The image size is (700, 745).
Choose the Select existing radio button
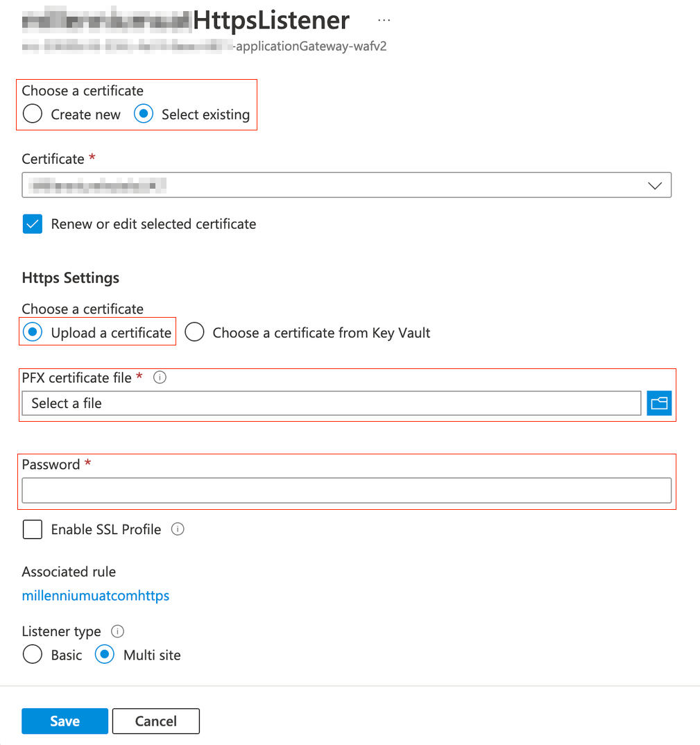click(x=144, y=114)
